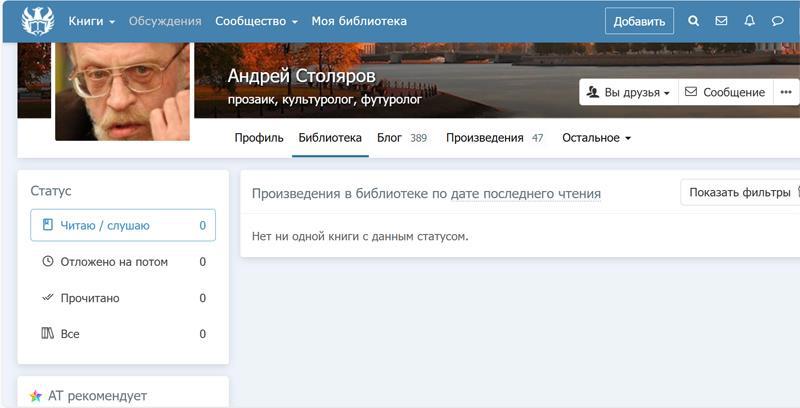Select the Прочитано status filter
Screen dimensions: 800x408
(x=123, y=298)
